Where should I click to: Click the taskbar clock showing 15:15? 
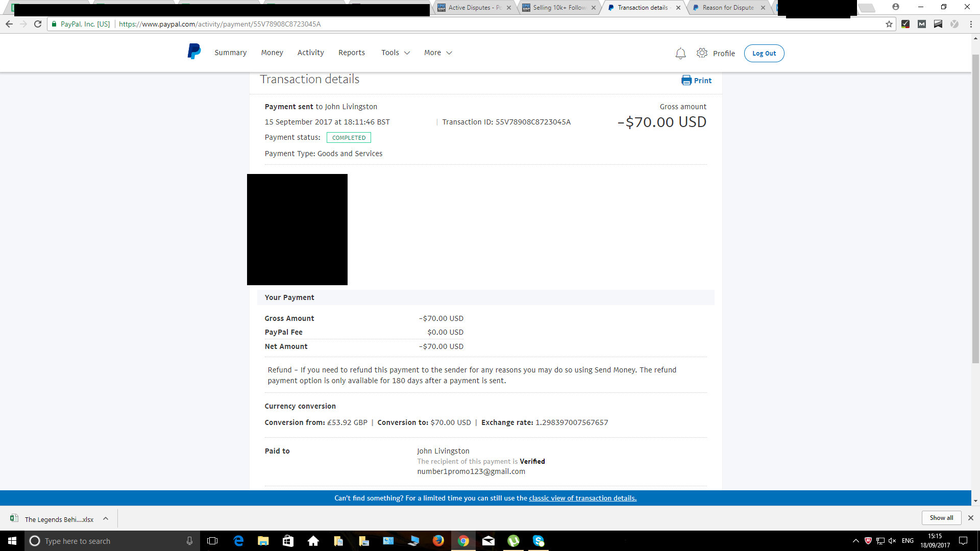pos(935,541)
